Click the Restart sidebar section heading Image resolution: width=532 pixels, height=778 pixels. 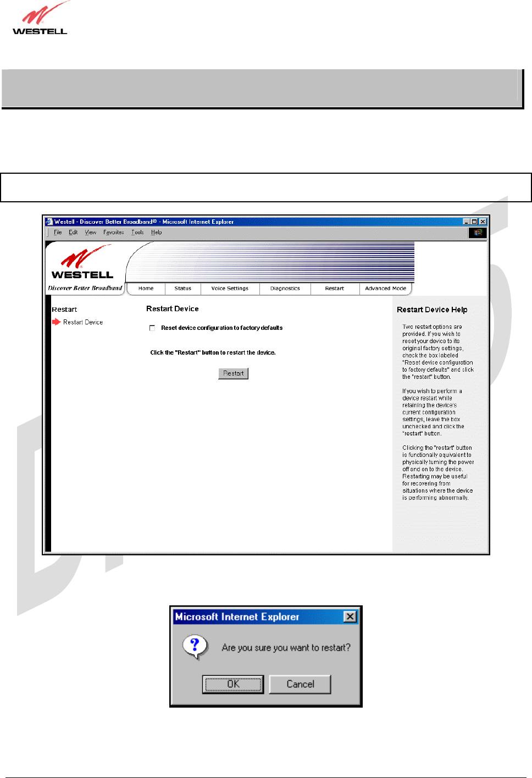tap(64, 310)
